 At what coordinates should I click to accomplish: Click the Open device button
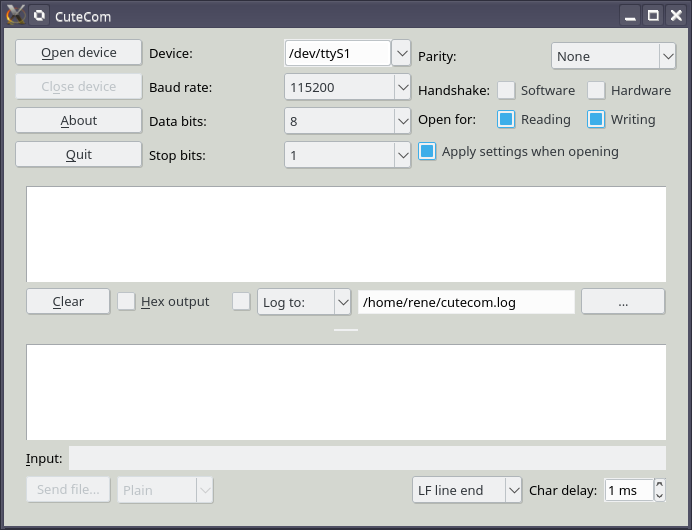pos(79,53)
